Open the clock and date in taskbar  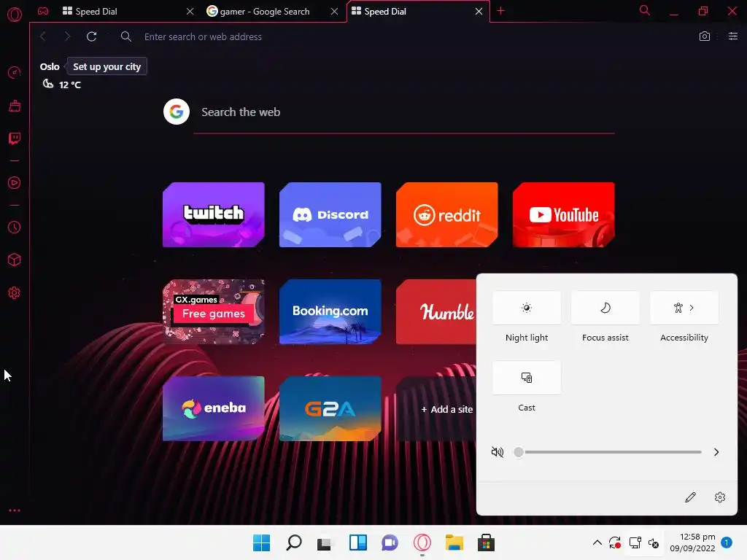pyautogui.click(x=692, y=542)
